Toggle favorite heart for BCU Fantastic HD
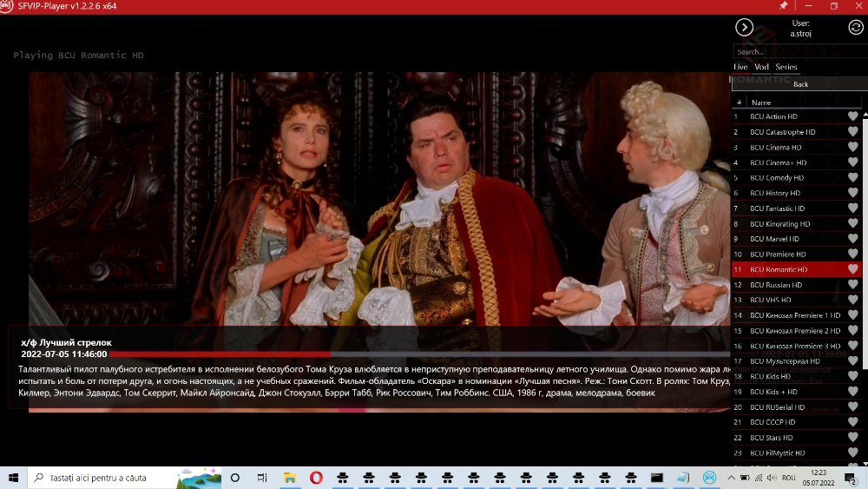The image size is (868, 489). (x=852, y=208)
